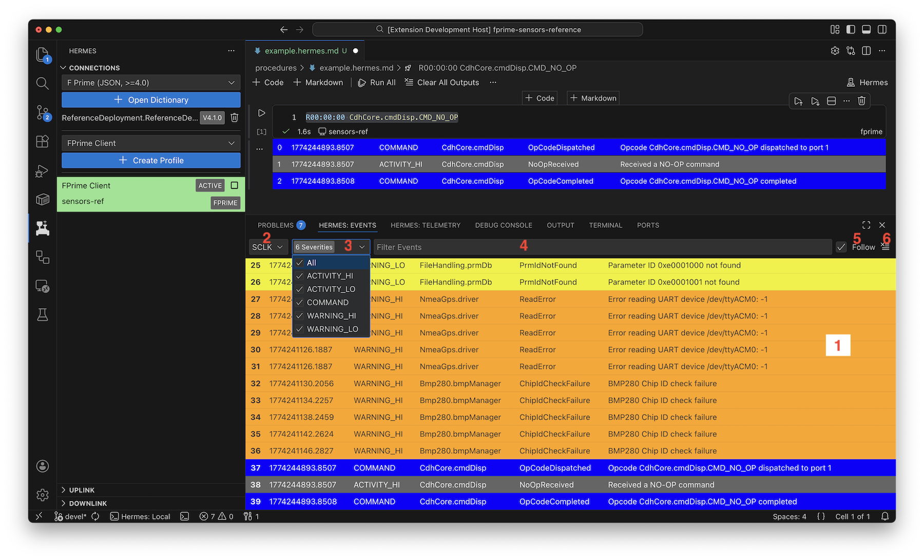Open the F Prime (JSON, >=4.0) dropdown
The image size is (924, 560).
tap(150, 83)
